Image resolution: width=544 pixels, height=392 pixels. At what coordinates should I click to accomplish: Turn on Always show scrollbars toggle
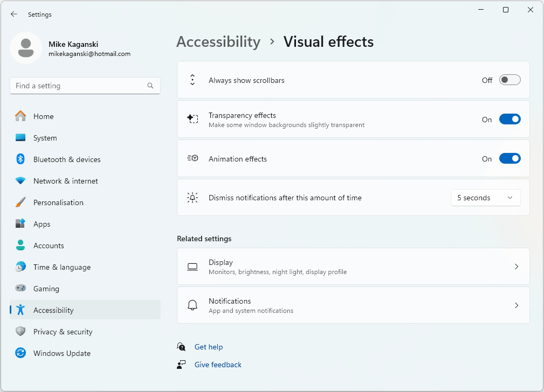(509, 80)
